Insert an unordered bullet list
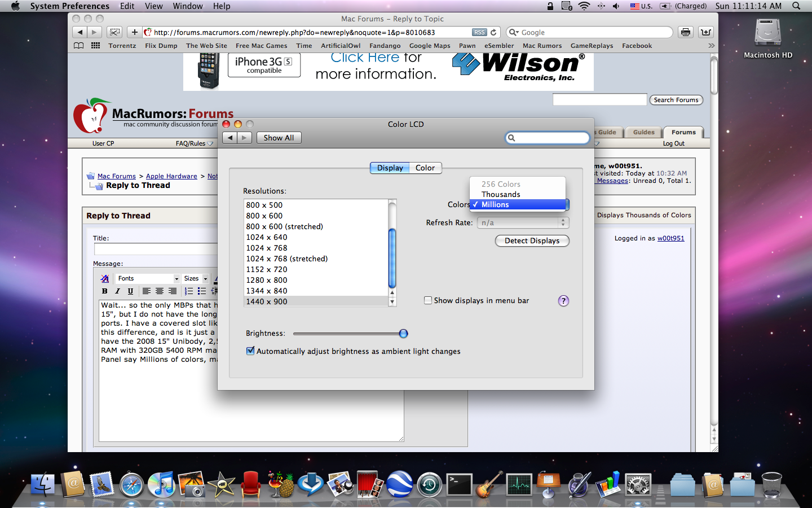812x508 pixels. point(202,291)
